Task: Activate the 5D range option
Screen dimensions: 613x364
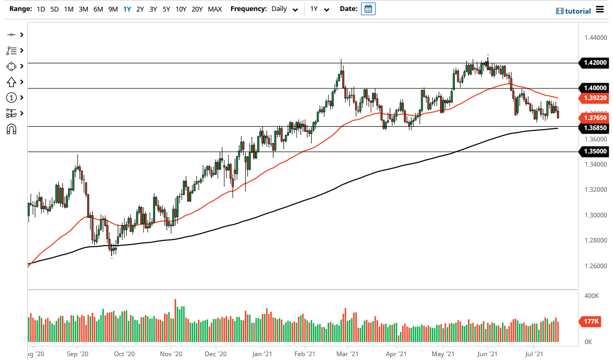Action: click(54, 9)
